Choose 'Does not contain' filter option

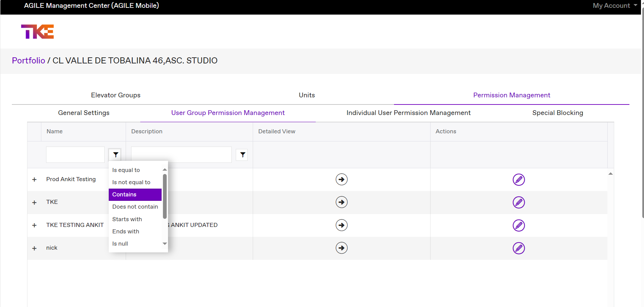(135, 207)
